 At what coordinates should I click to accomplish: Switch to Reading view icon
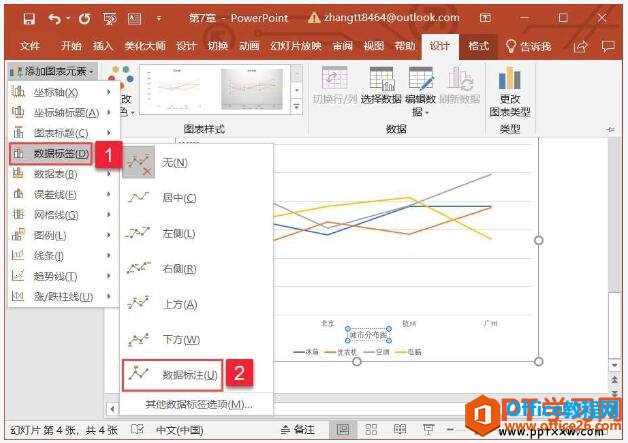(400, 430)
